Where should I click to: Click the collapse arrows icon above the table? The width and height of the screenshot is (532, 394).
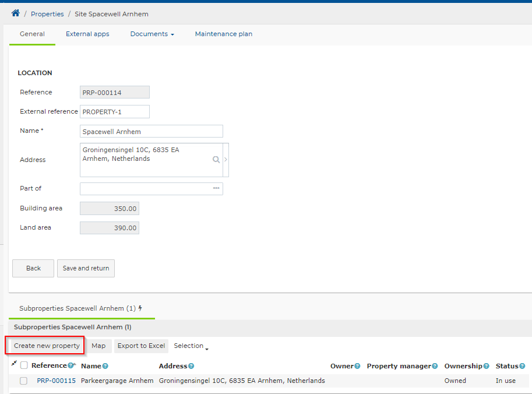tap(14, 364)
